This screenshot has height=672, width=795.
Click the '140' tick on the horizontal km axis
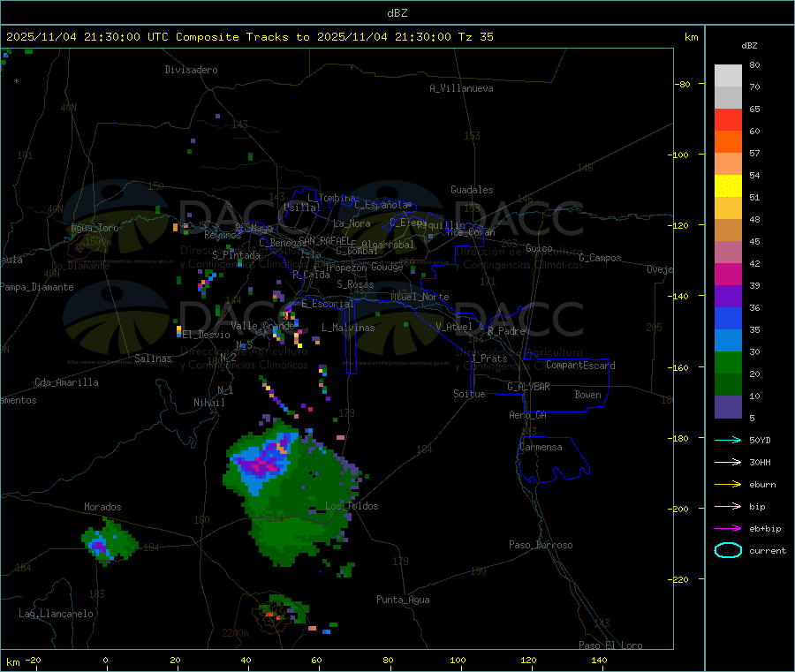tap(599, 660)
